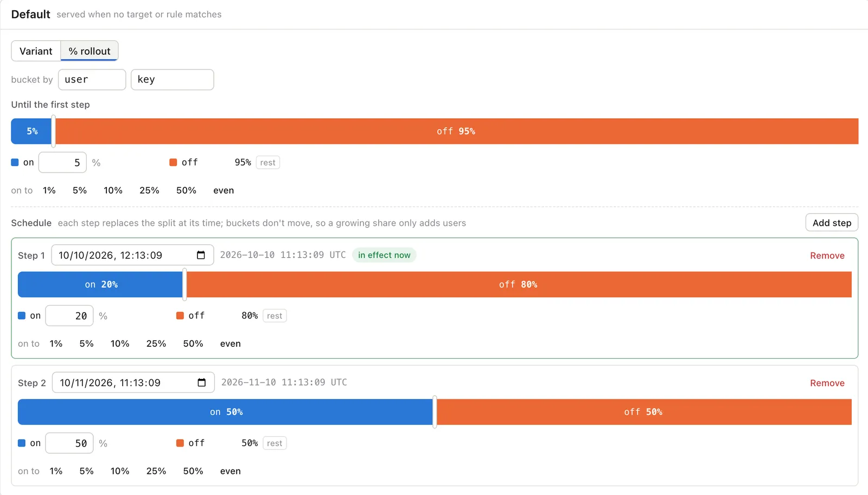Set default rollout to even split
868x495 pixels.
[224, 191]
